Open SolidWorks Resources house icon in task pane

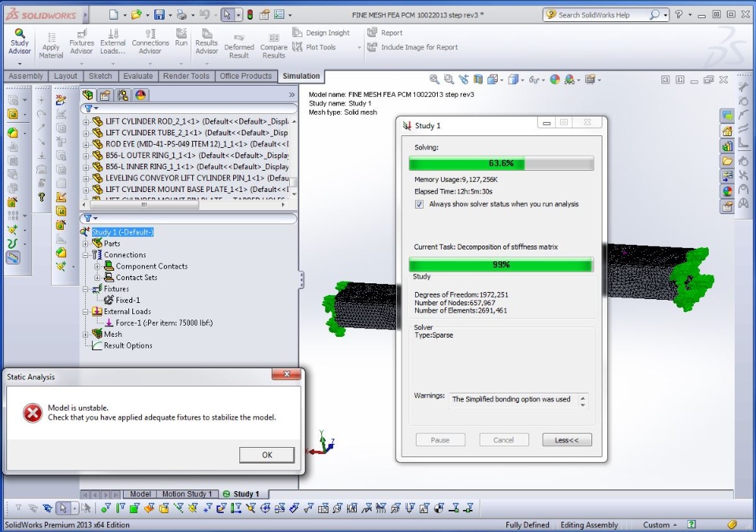pyautogui.click(x=727, y=131)
